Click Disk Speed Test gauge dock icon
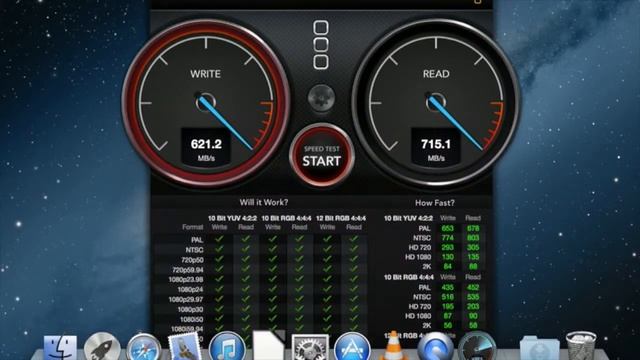This screenshot has height=360, width=640. pyautogui.click(x=477, y=346)
